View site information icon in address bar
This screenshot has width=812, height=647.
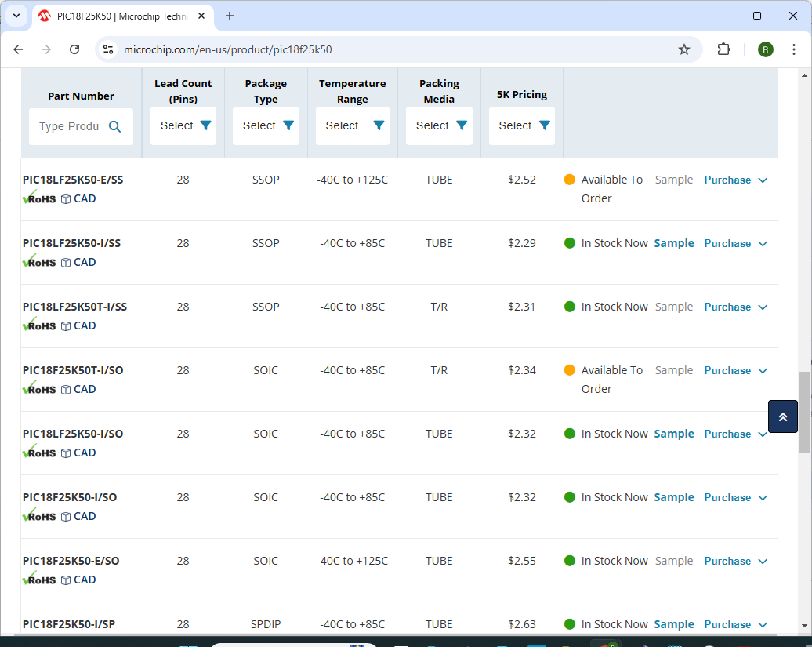click(x=109, y=49)
